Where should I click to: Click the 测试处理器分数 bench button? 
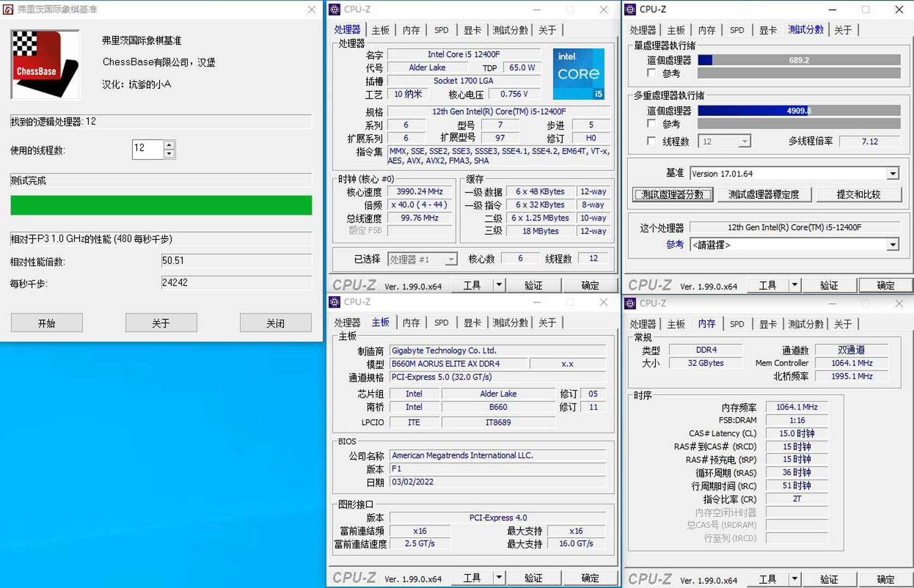point(673,194)
